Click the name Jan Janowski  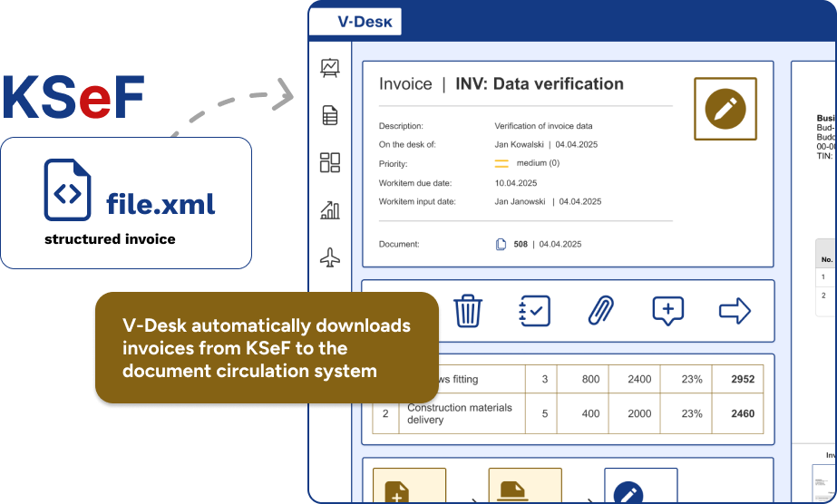click(x=520, y=201)
